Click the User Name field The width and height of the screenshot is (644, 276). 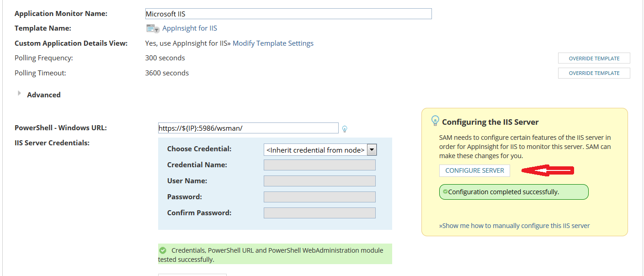pyautogui.click(x=319, y=181)
